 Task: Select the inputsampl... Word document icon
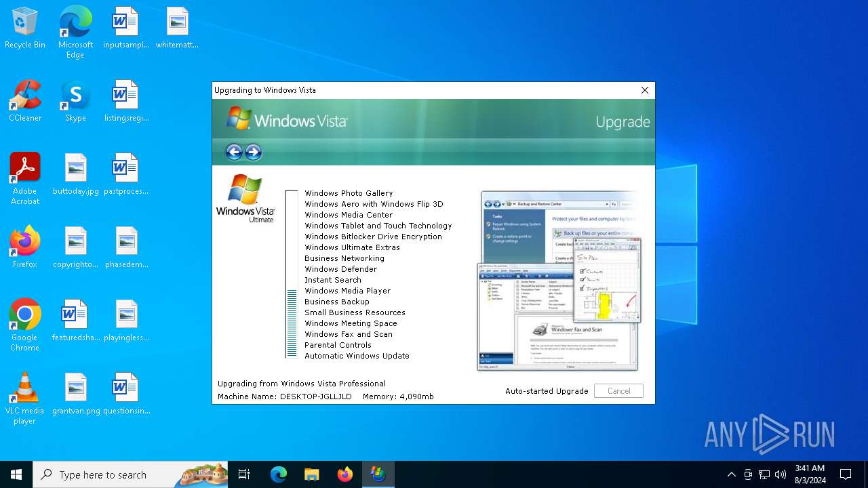tap(126, 28)
